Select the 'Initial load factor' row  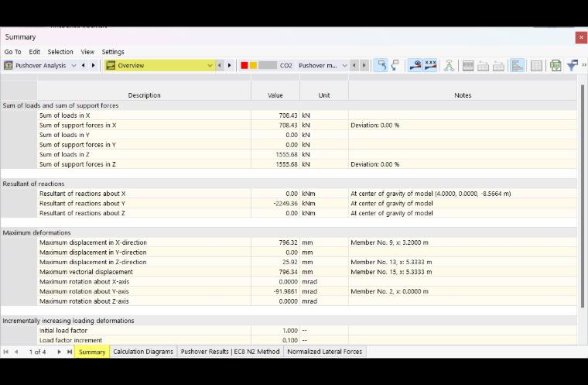pyautogui.click(x=289, y=331)
